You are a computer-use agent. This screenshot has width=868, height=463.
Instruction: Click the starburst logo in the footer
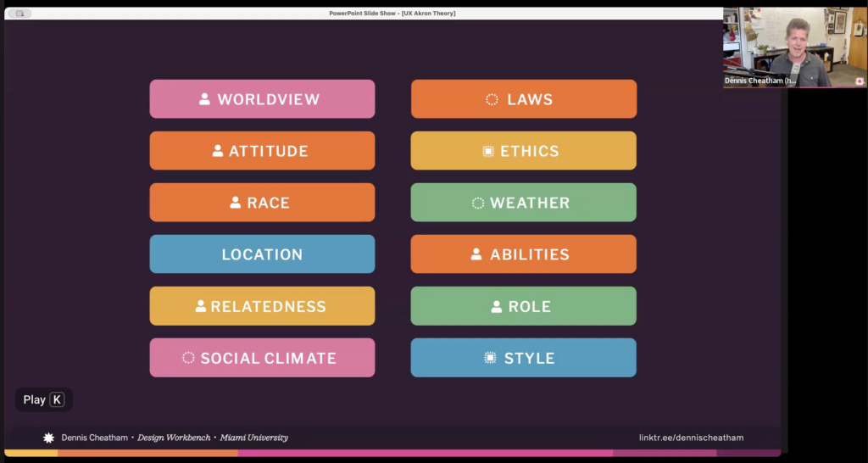(x=48, y=438)
